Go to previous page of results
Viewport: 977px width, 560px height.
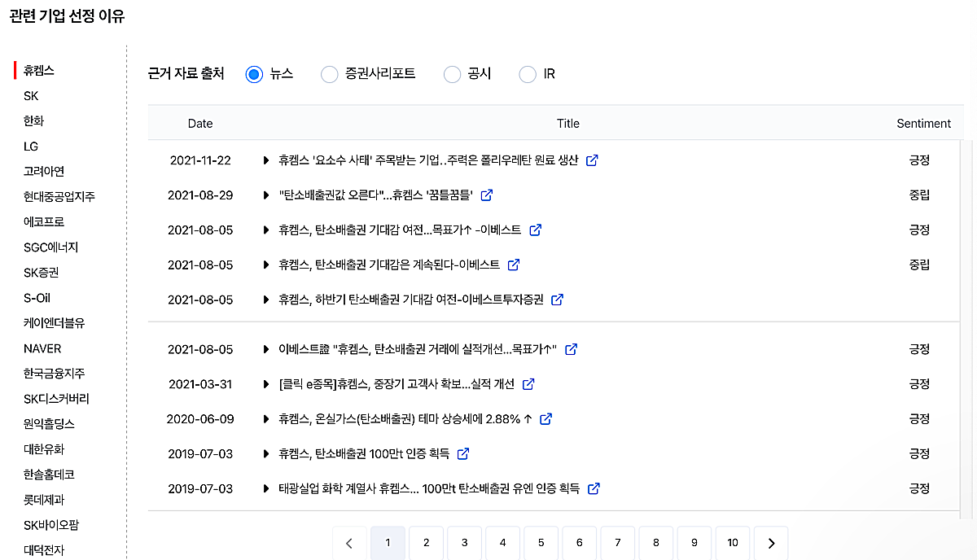click(x=349, y=543)
